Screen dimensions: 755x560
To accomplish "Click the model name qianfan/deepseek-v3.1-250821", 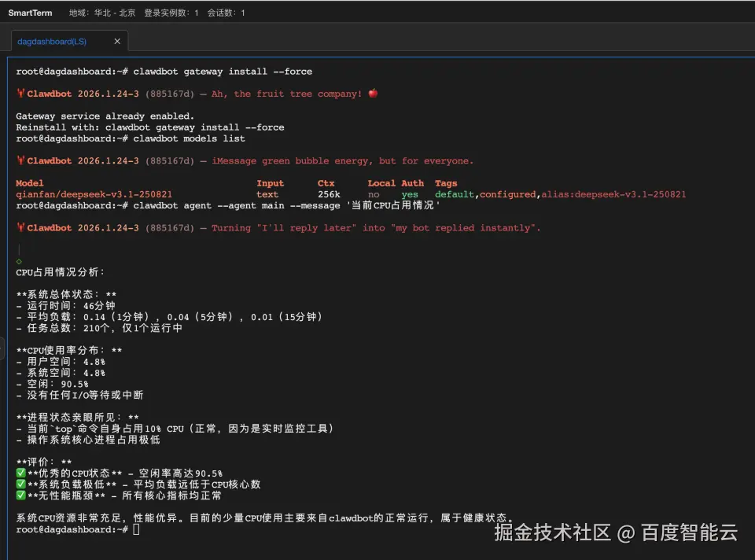I will coord(94,194).
